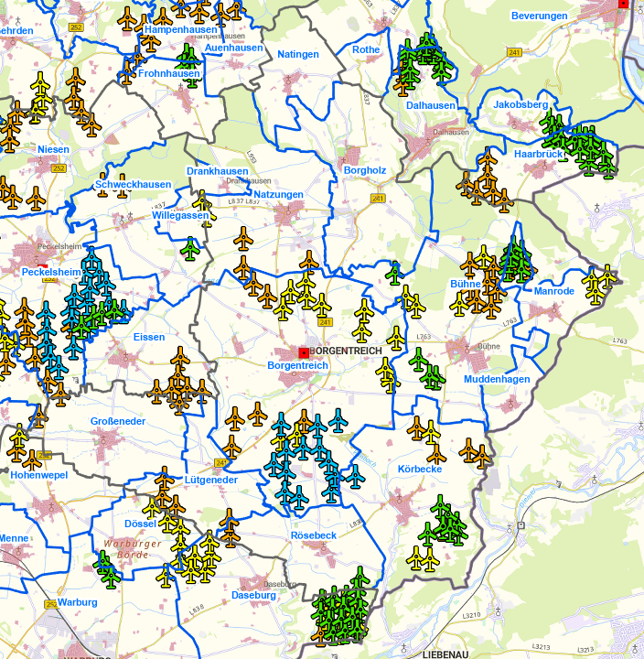Click the green turbine west of Bühne town
Viewport: 644px width, 659px height.
coord(418,360)
